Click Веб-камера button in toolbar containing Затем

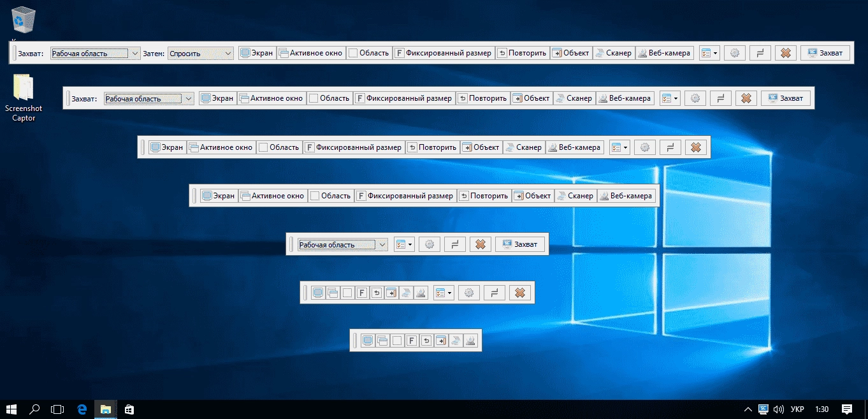tap(664, 53)
